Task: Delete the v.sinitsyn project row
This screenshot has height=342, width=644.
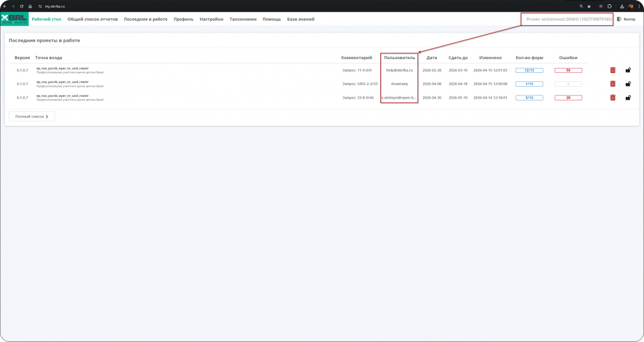Action: [613, 97]
